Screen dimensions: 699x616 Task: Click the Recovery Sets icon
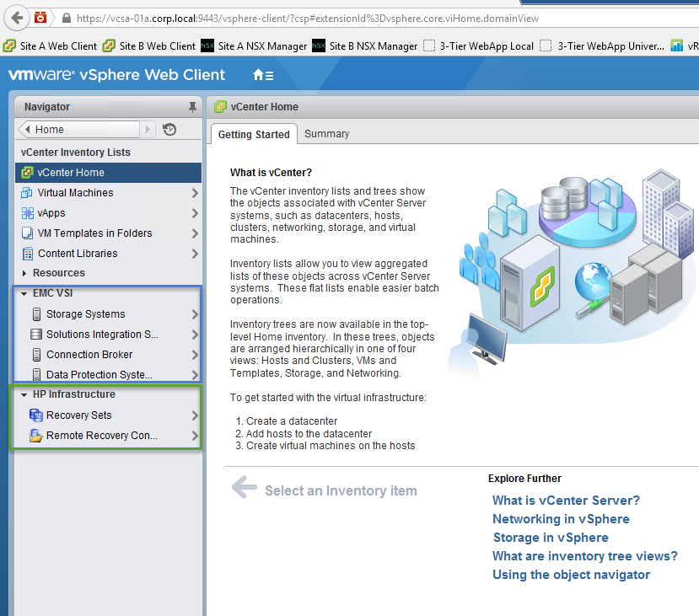point(35,415)
